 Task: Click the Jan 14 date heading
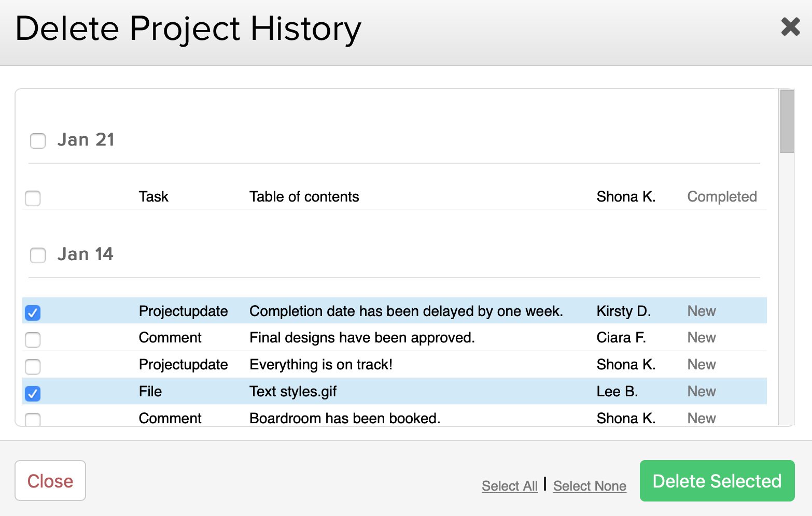click(85, 254)
